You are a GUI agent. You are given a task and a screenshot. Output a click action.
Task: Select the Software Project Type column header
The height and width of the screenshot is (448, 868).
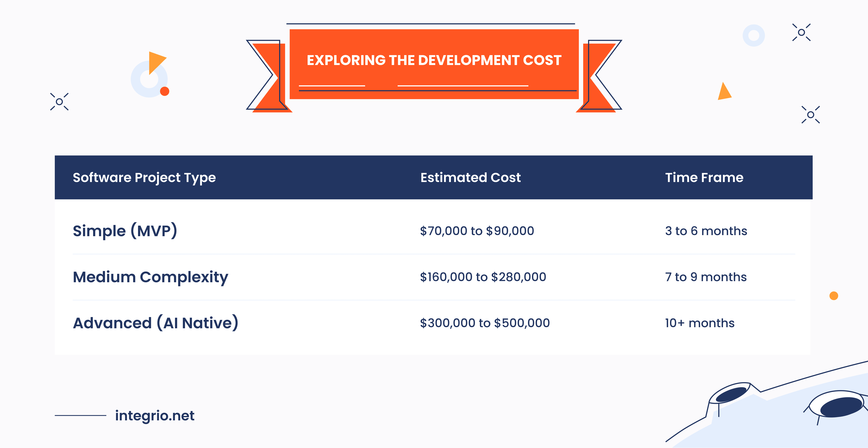144,177
